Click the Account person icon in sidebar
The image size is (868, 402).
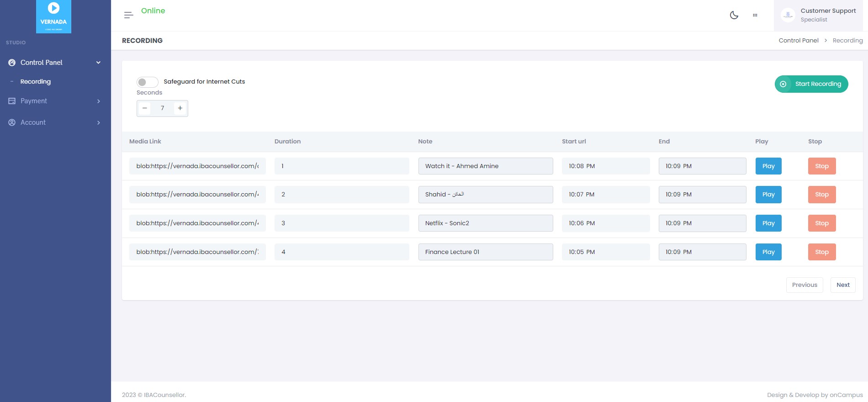pos(12,122)
